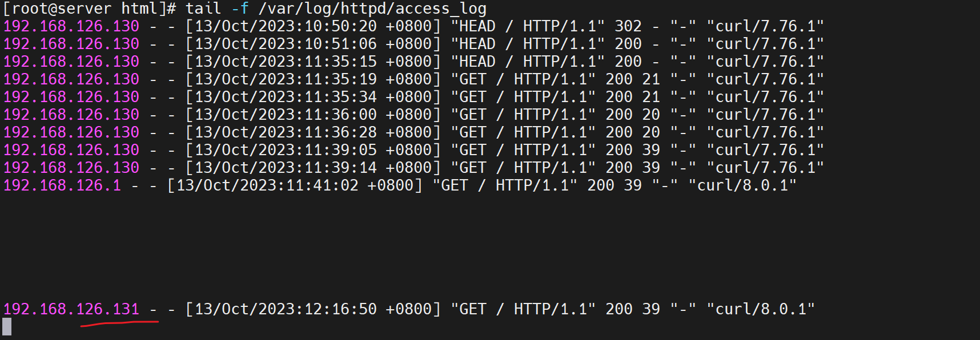This screenshot has height=340, width=980.
Task: Click the timestamp 13/Oct/2023:11:39:05
Action: click(286, 150)
